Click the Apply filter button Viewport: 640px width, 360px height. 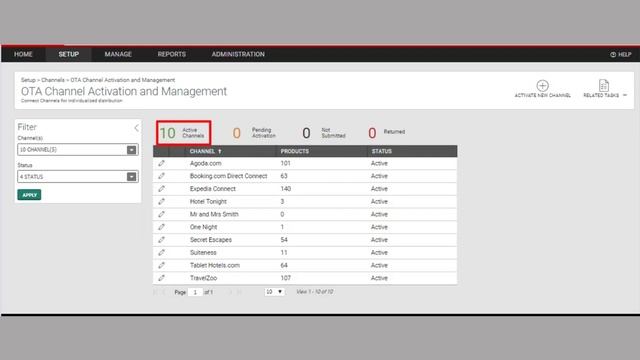point(29,195)
